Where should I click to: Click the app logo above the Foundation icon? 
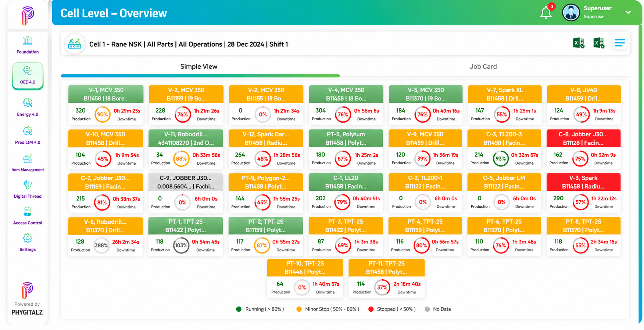click(x=28, y=16)
